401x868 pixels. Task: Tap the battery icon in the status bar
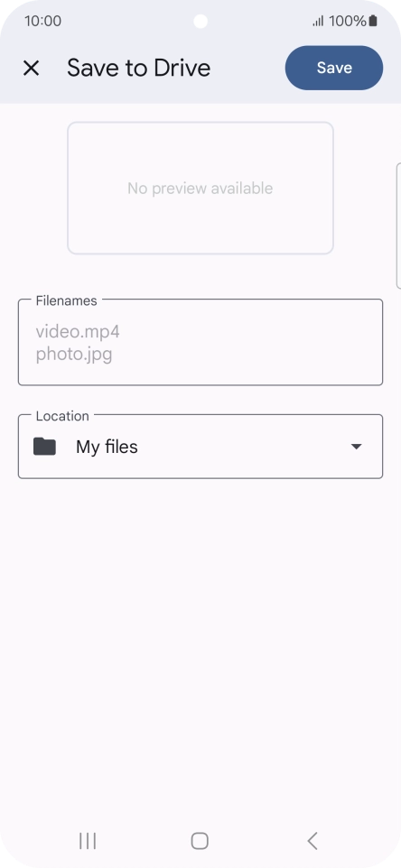click(x=373, y=21)
